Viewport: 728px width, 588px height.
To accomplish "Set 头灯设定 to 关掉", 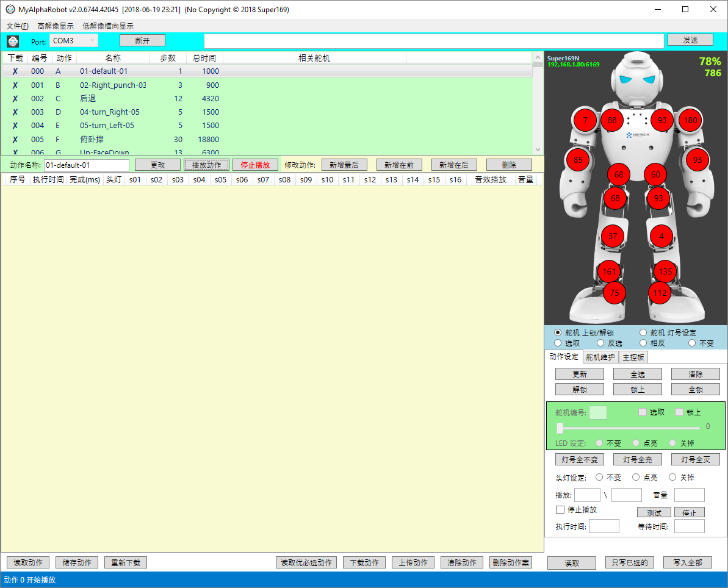I will point(672,477).
